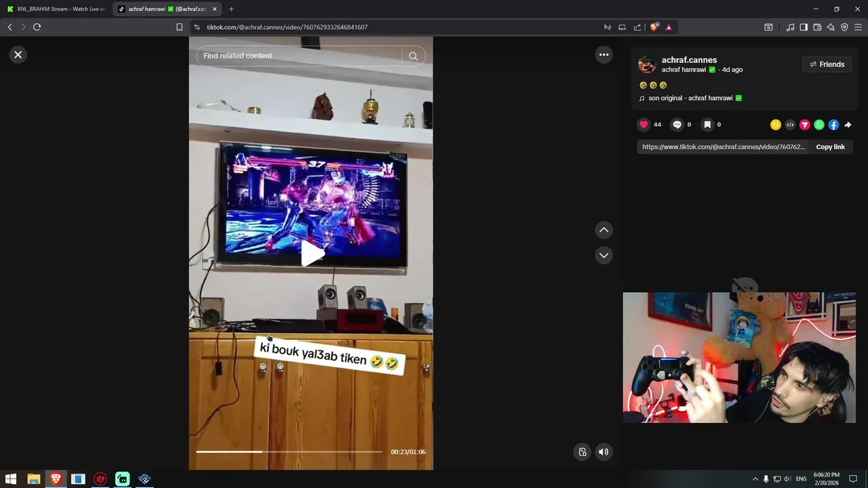Open the Windows Start menu
The image size is (868, 488).
pos(11,479)
